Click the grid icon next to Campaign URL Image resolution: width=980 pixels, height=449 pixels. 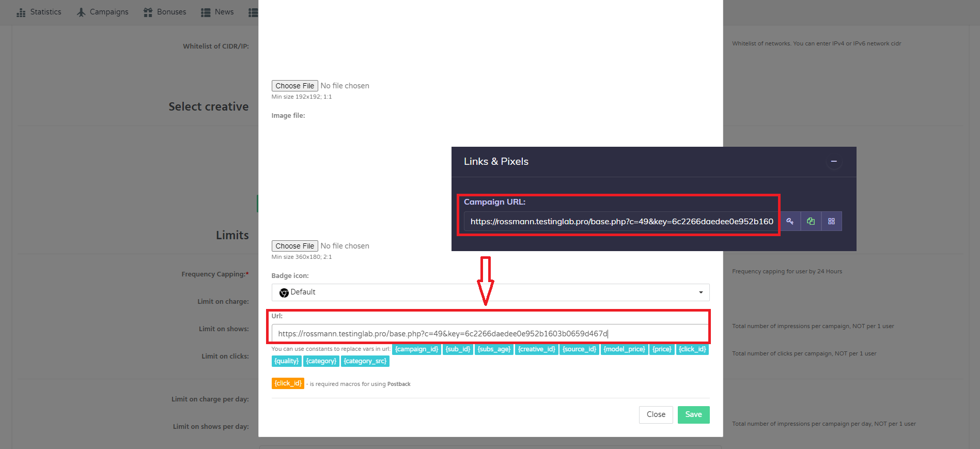(831, 221)
